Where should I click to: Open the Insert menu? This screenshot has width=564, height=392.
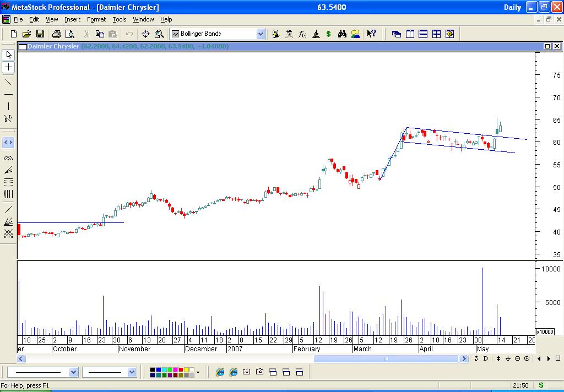click(73, 19)
